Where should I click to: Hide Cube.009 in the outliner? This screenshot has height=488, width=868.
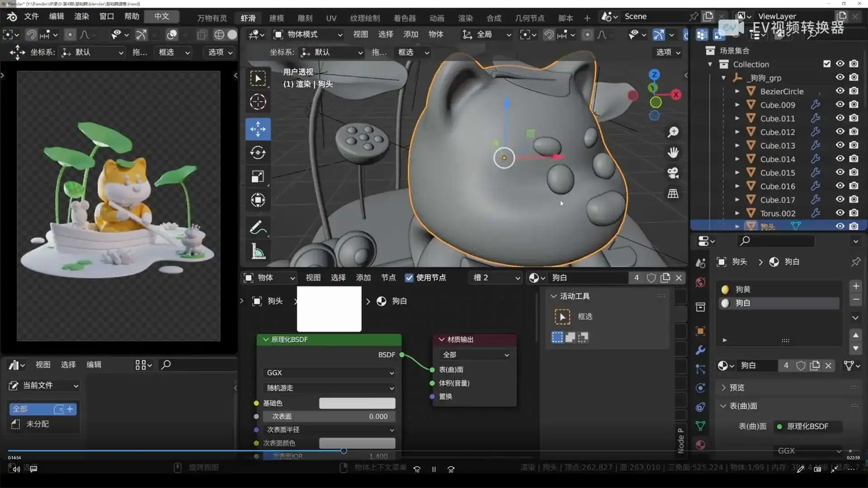[x=840, y=104]
